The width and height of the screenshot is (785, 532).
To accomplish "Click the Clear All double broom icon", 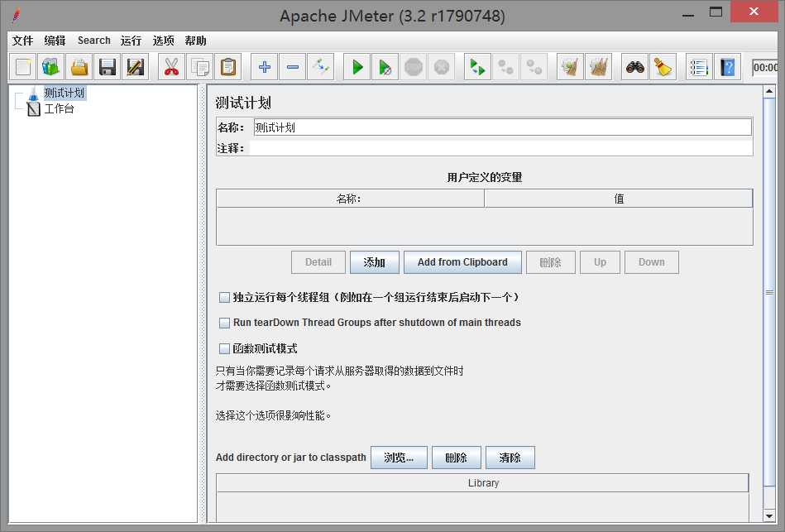I will pos(598,67).
